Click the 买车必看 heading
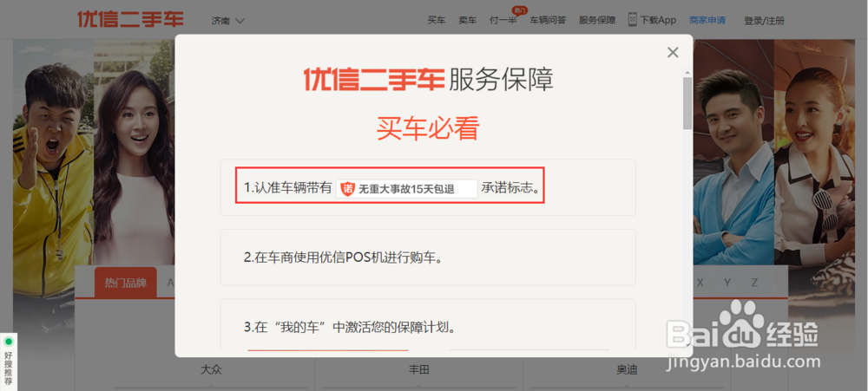 [428, 129]
